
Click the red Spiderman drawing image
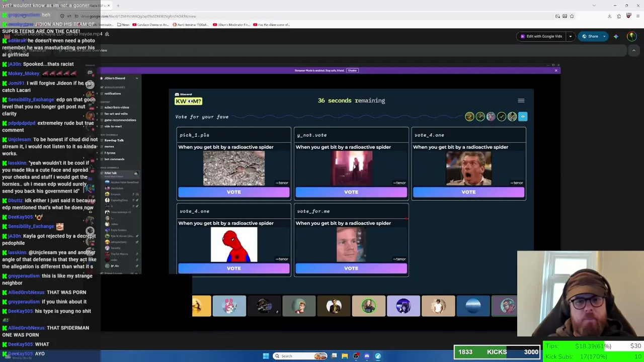(234, 245)
